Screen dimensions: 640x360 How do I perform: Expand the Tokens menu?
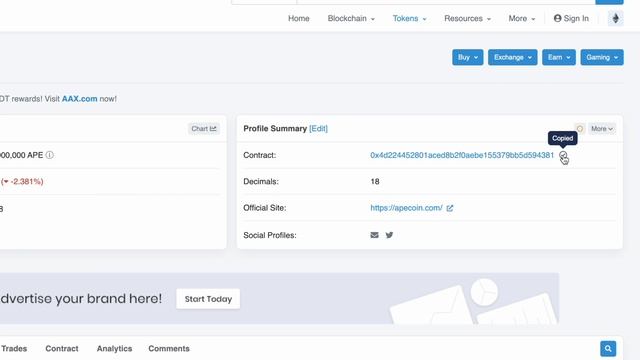tap(409, 18)
